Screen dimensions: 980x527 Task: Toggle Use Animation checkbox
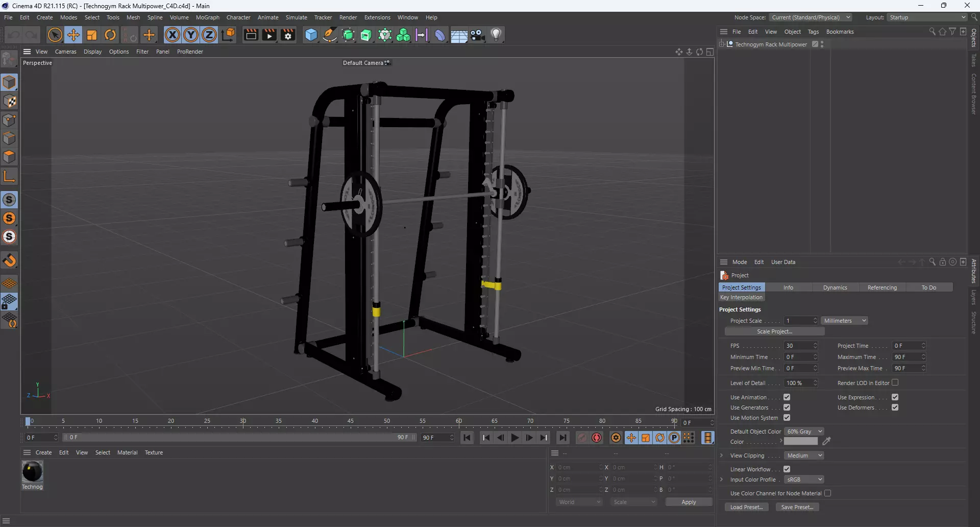pos(787,397)
